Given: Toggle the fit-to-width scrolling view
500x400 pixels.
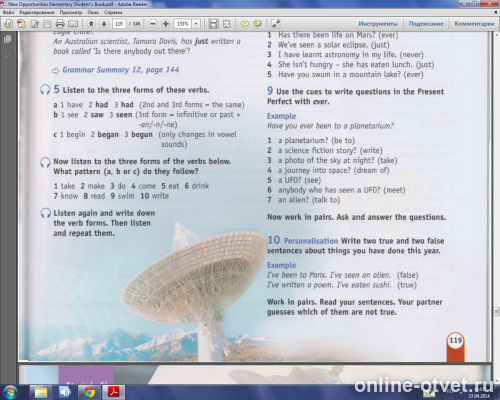Looking at the screenshot, I should click(x=213, y=24).
